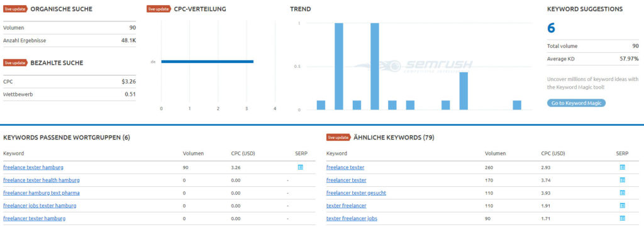
Task: Click the SERP header in Wortgruppen table
Action: (301, 153)
